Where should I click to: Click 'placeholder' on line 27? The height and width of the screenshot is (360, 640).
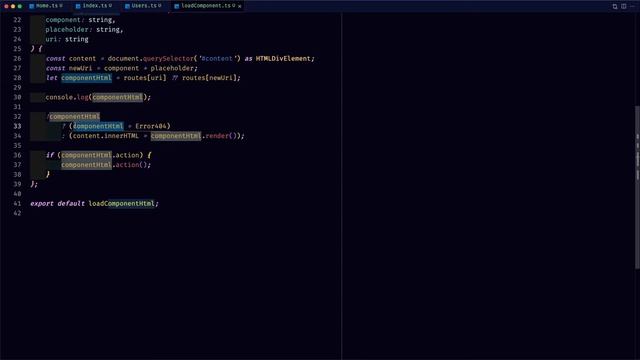(172, 68)
